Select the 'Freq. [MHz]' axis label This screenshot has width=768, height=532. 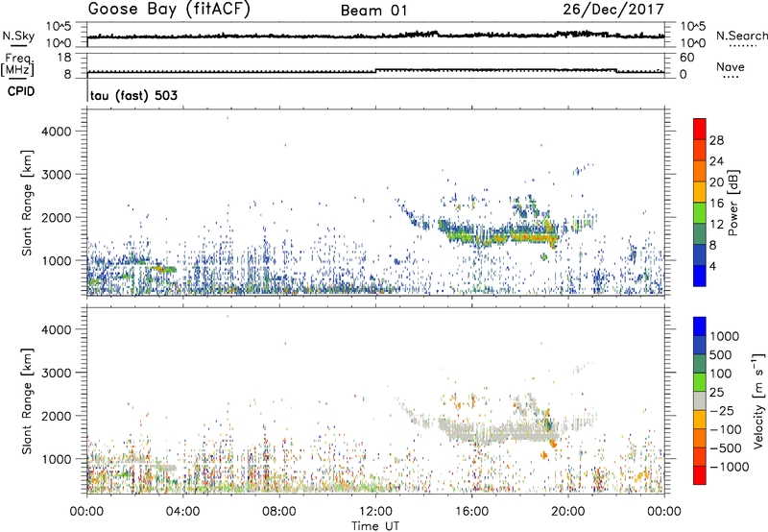(17, 64)
